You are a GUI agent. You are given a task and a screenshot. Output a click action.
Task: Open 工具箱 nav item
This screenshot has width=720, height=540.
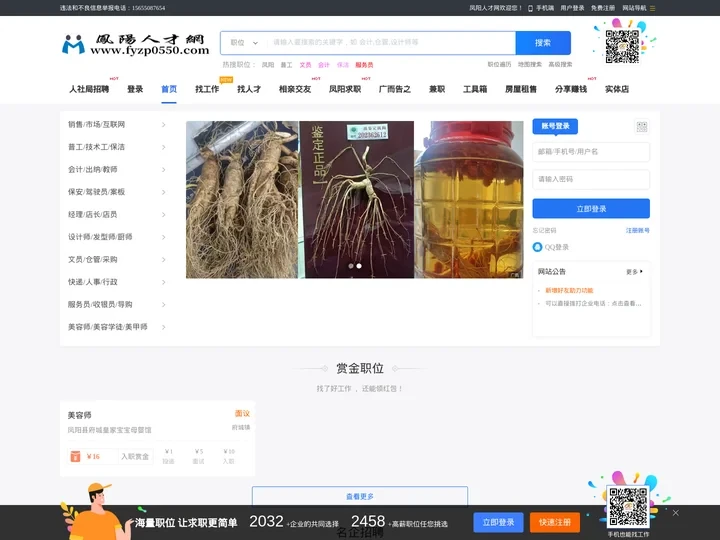pos(475,89)
